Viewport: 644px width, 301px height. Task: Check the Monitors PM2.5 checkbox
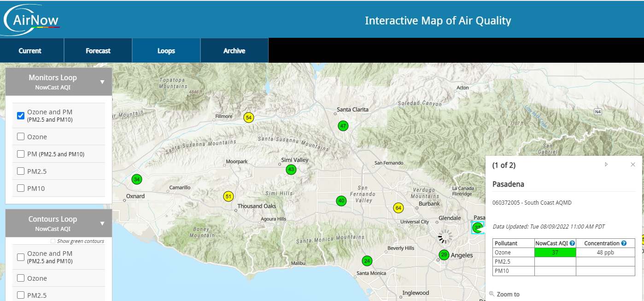tap(21, 171)
